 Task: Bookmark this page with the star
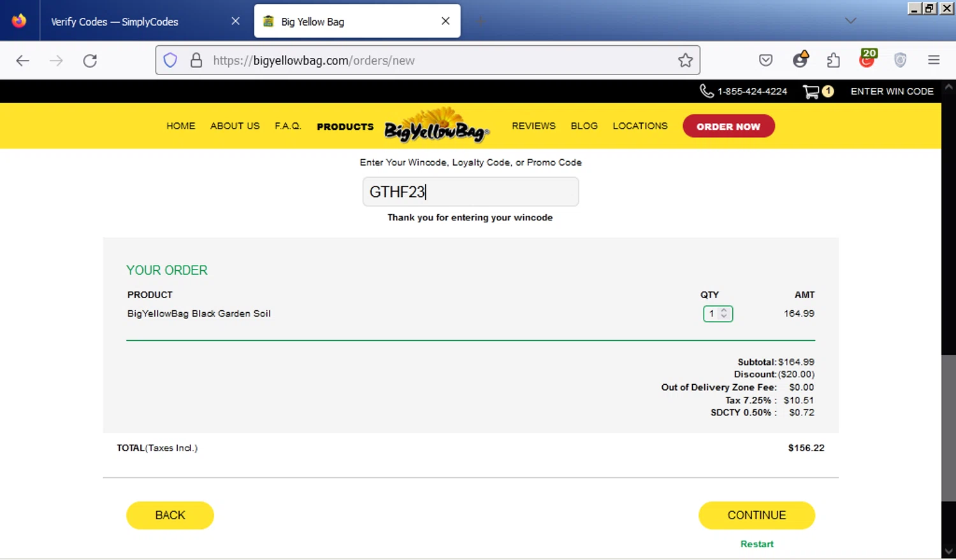685,61
